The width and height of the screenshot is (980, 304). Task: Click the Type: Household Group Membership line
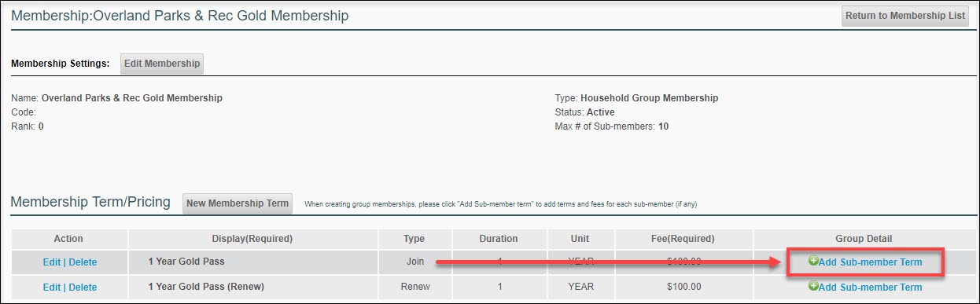point(636,98)
